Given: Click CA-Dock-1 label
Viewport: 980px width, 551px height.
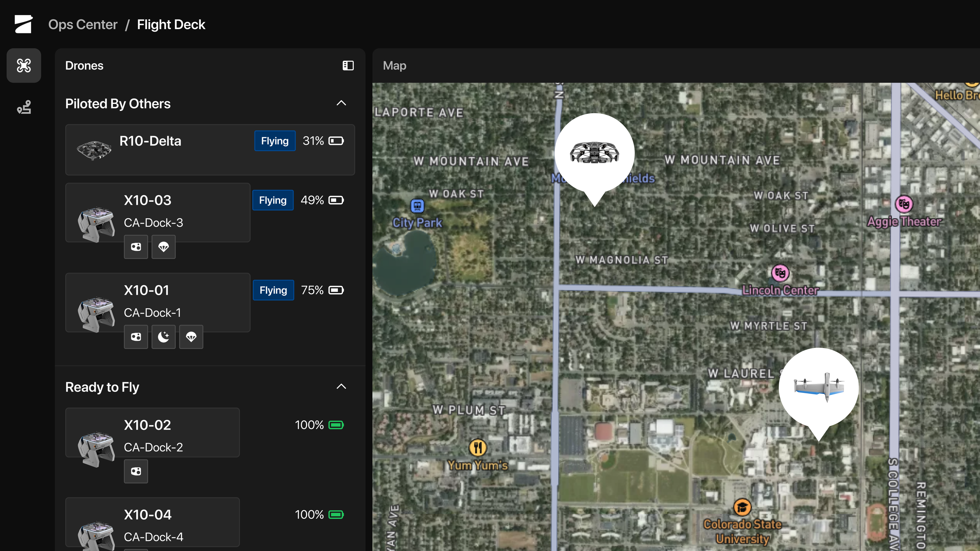Looking at the screenshot, I should tap(153, 313).
